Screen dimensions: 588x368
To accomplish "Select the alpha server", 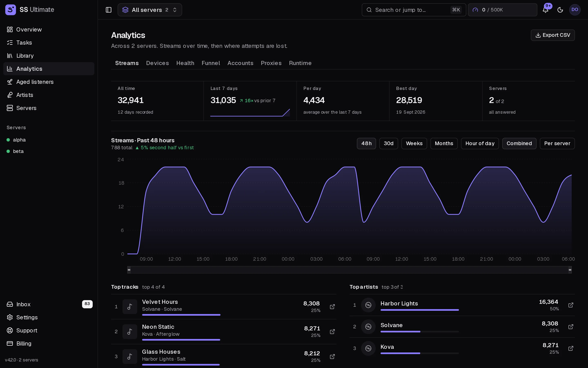I will (49, 140).
